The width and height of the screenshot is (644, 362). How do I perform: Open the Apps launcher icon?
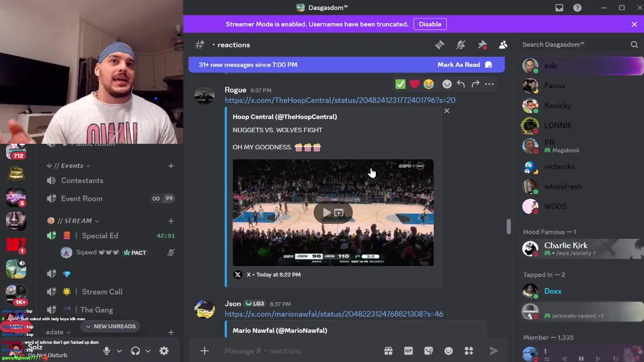pos(469,351)
